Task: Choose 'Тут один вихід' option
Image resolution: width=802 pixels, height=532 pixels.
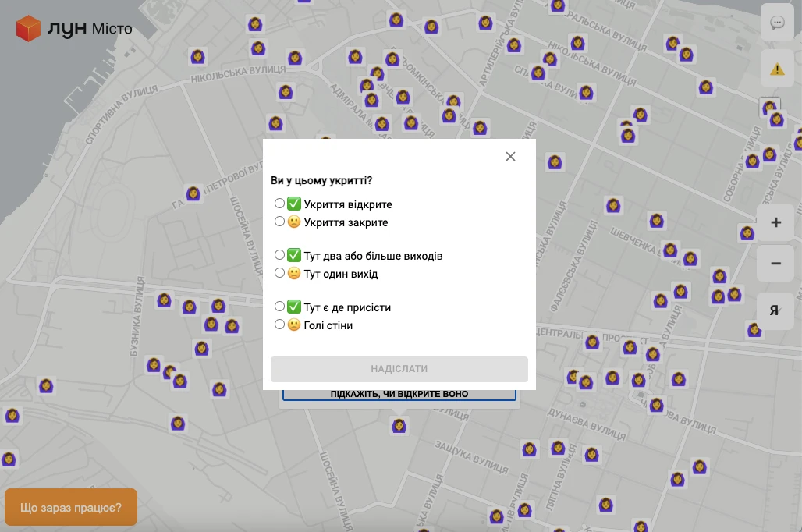Action: (x=279, y=273)
